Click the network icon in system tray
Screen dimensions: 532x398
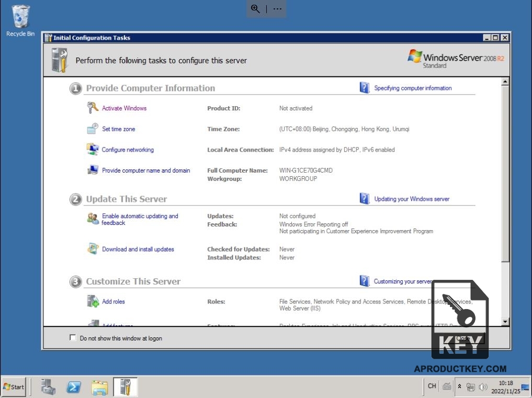471,387
